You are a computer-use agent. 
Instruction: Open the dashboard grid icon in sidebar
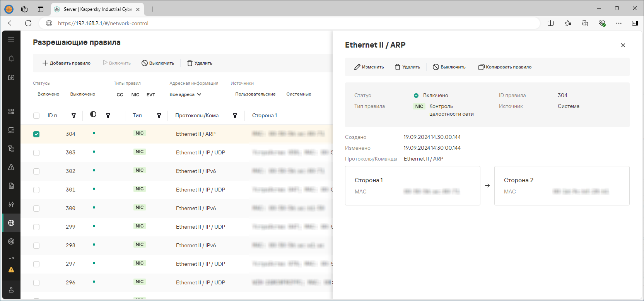tap(11, 111)
